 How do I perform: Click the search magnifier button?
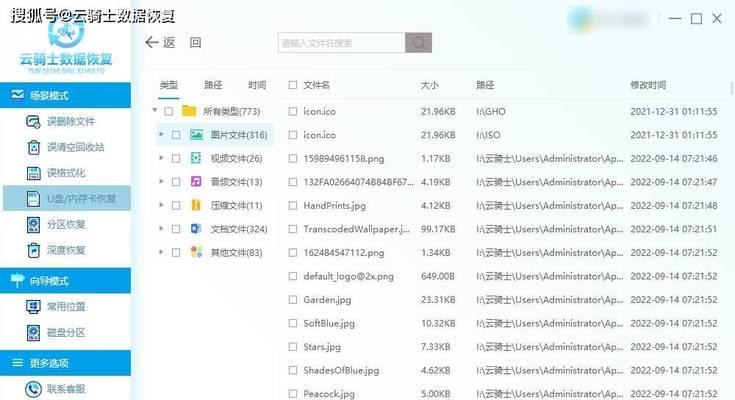point(419,43)
